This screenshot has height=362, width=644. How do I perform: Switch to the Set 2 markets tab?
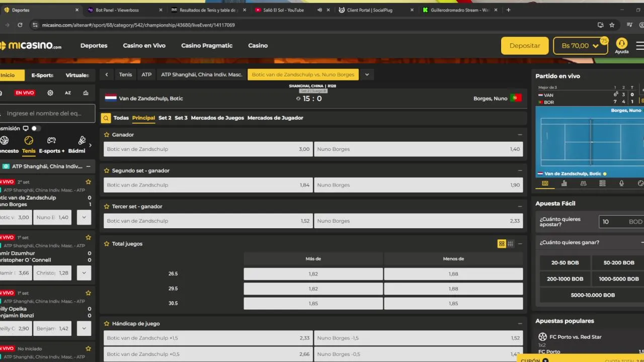click(165, 118)
